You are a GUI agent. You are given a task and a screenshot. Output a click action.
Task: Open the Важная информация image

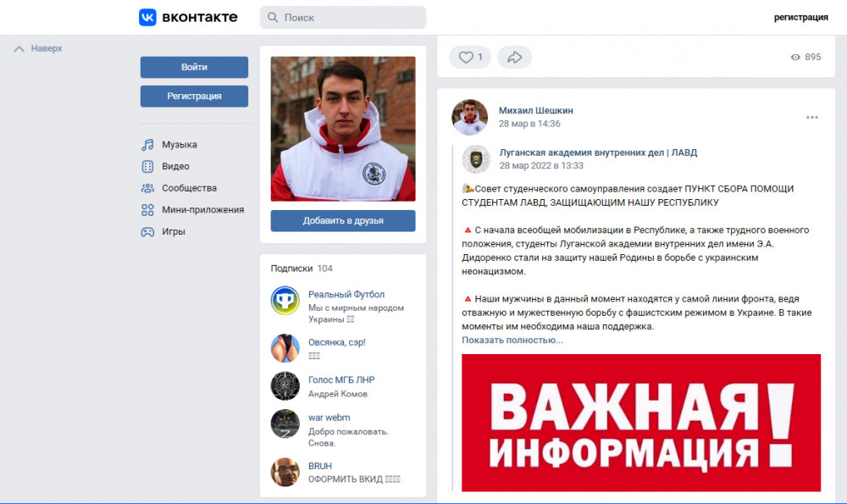(x=641, y=423)
